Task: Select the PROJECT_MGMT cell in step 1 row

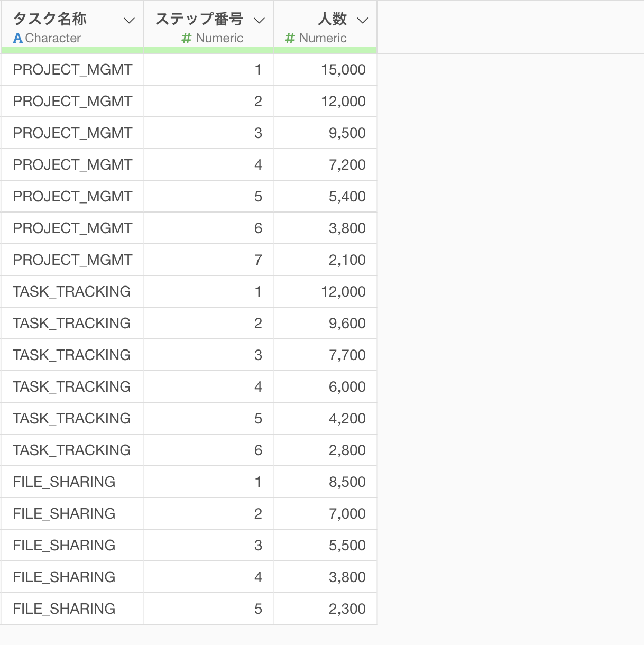Action: click(x=72, y=69)
